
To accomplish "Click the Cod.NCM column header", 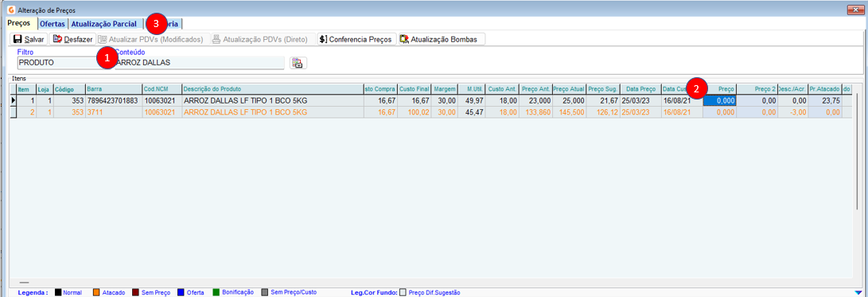I will click(162, 89).
